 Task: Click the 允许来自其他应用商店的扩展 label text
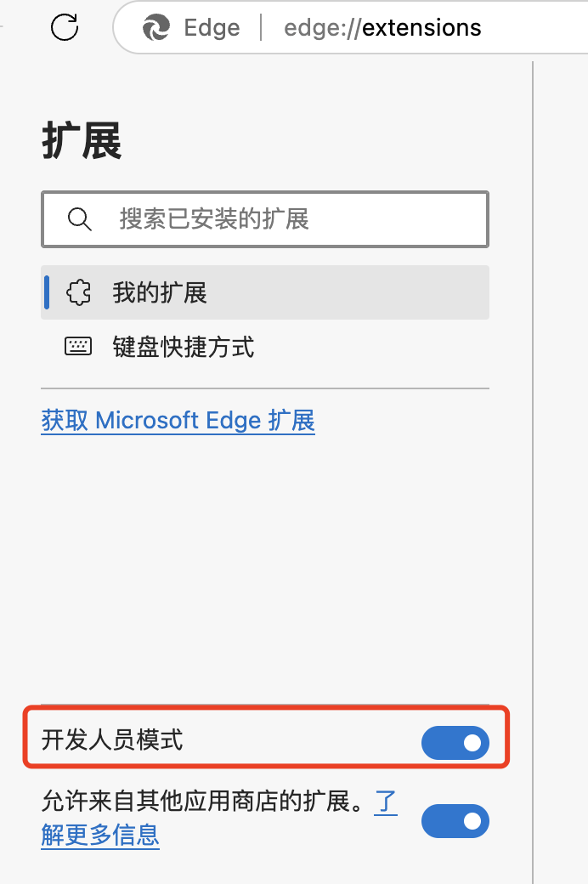(x=195, y=802)
